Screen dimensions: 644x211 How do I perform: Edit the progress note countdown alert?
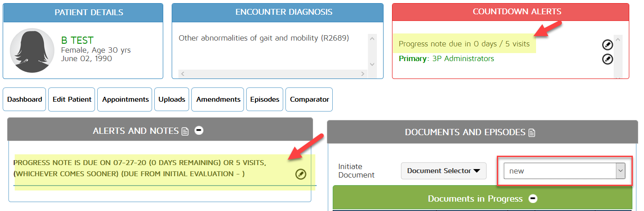click(607, 45)
